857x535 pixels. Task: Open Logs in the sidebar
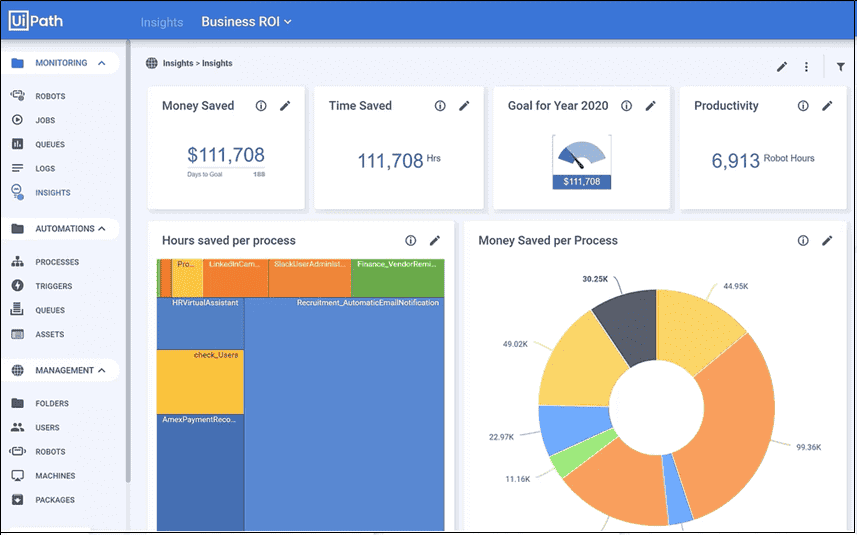pos(45,168)
